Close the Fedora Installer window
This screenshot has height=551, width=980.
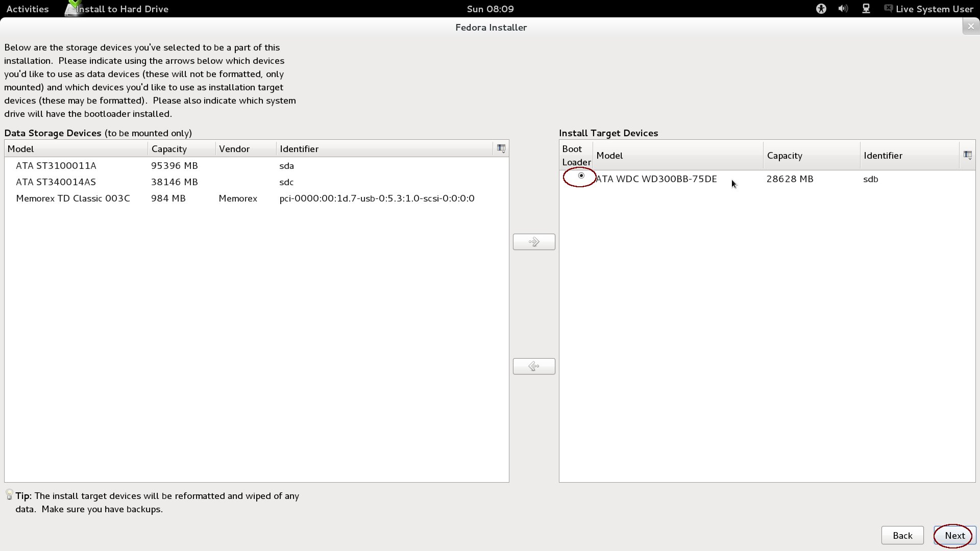(x=971, y=27)
